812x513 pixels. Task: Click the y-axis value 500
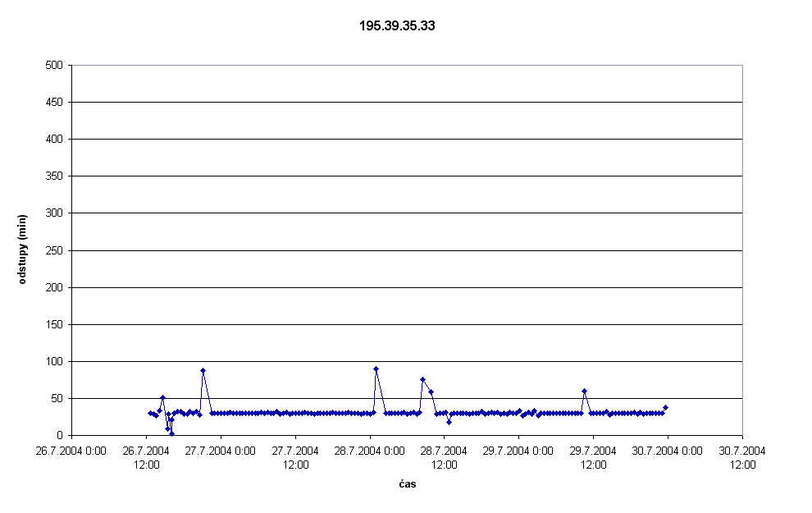(x=54, y=66)
